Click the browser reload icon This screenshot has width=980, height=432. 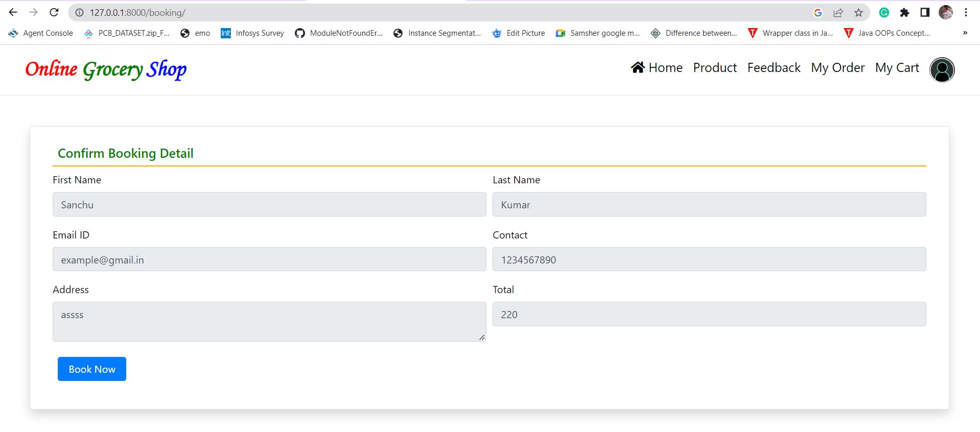click(54, 12)
